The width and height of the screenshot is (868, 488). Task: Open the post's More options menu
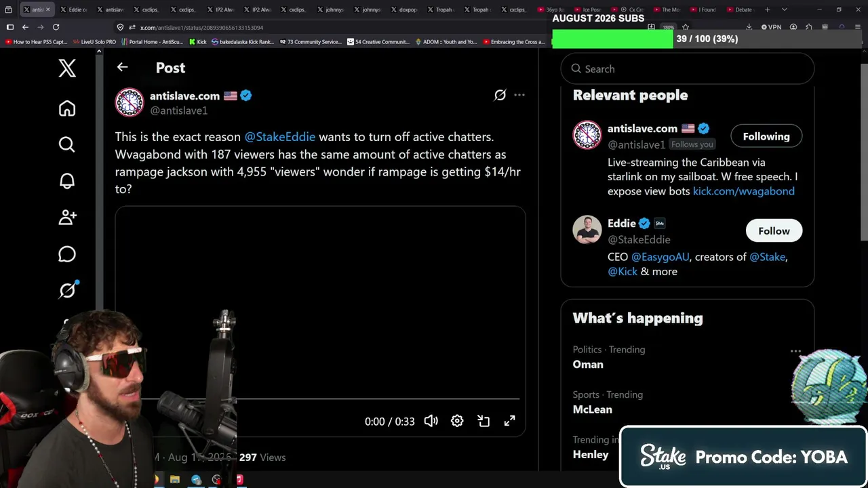click(519, 95)
